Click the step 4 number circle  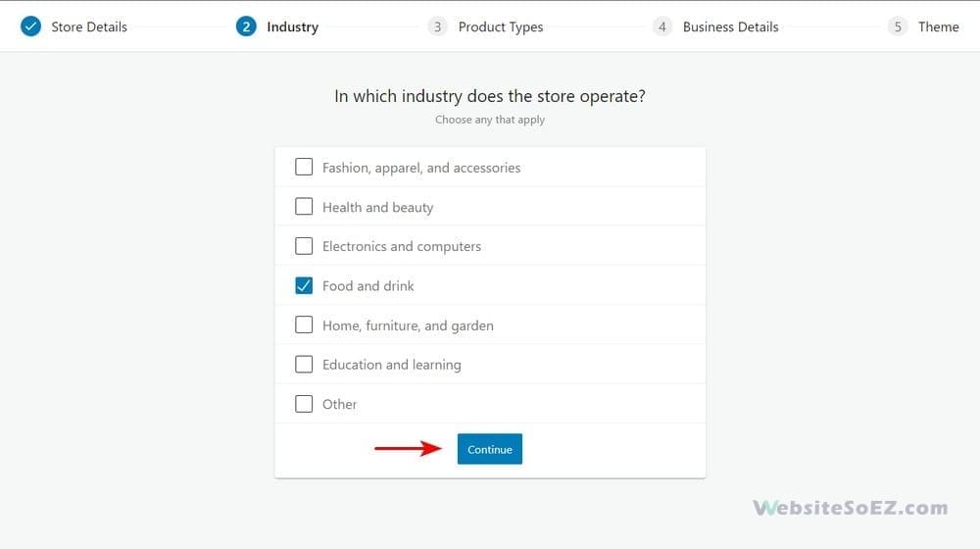pyautogui.click(x=661, y=26)
